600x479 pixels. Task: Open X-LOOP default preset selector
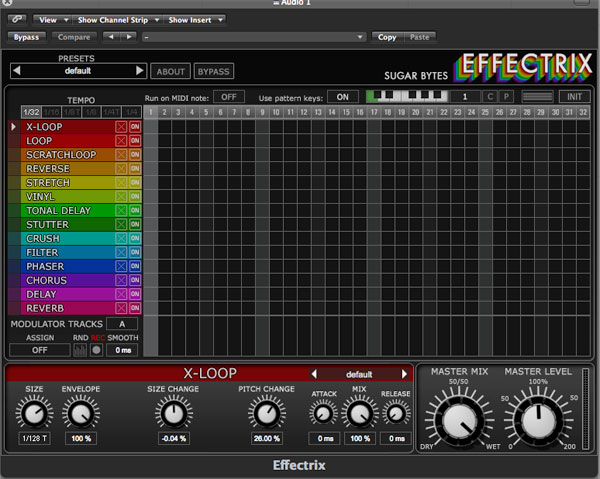[x=359, y=374]
